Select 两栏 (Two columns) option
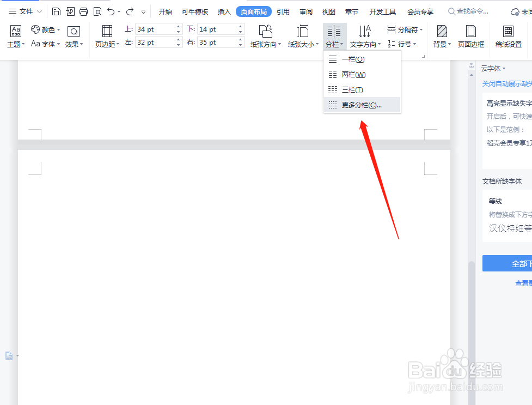Viewport: 532px width, 405px height. (362, 75)
